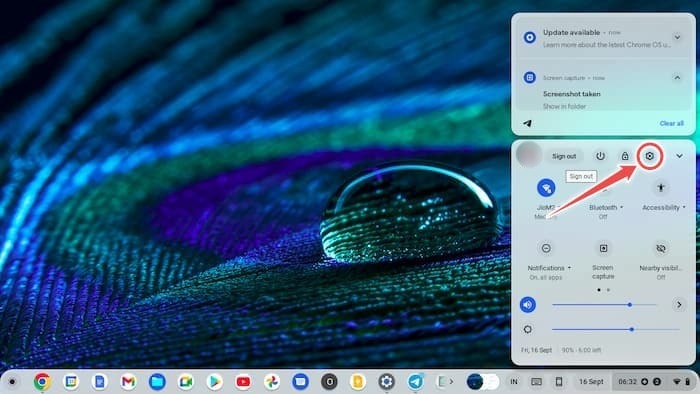Click the 'Fri, 16 Sept' date text
Viewport: 700px width, 394px height.
536,350
